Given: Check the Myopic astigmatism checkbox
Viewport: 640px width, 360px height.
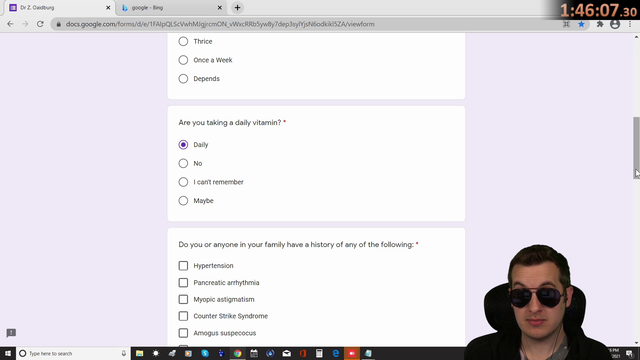Looking at the screenshot, I should (x=183, y=299).
